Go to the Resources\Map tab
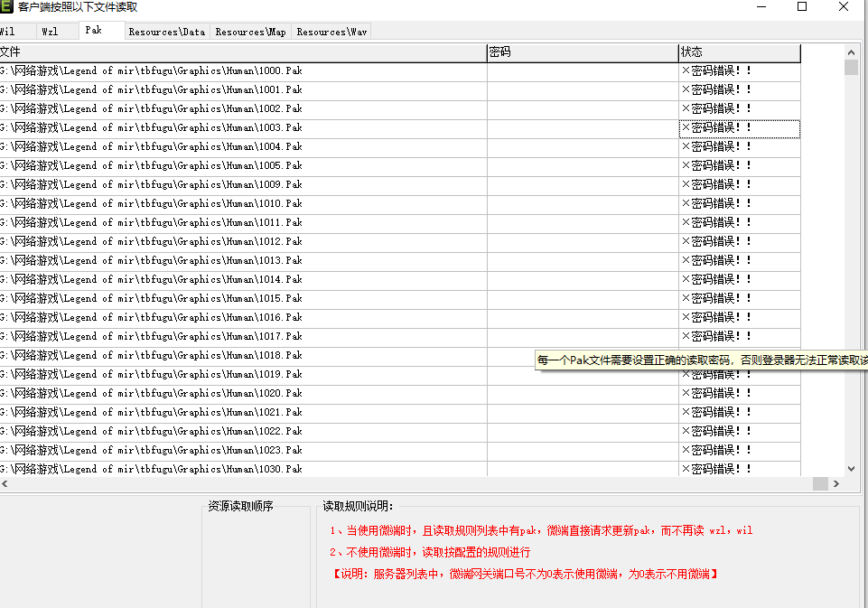This screenshot has height=608, width=868. click(250, 32)
